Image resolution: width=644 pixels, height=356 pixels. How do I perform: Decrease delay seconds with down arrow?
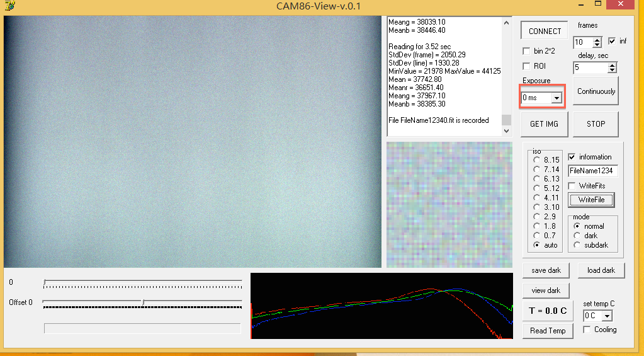(612, 71)
